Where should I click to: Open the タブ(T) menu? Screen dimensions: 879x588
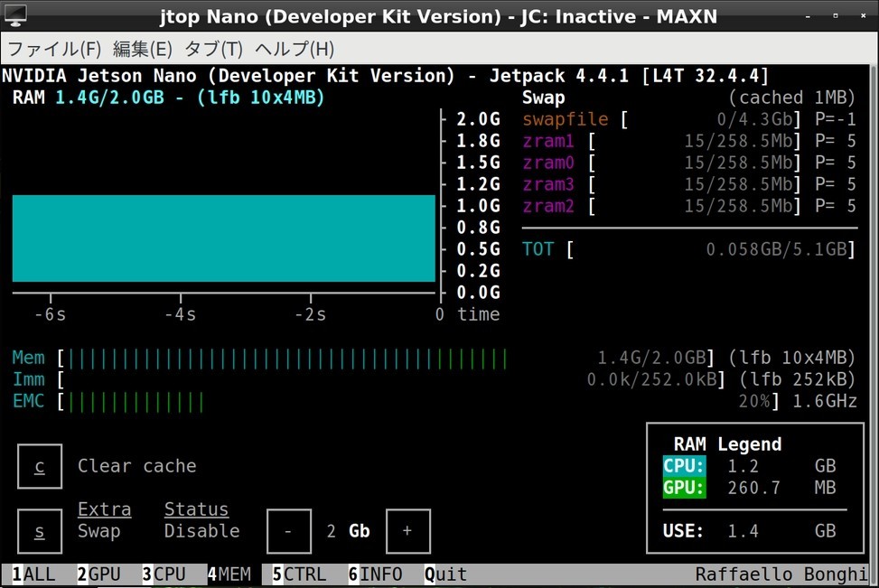[x=213, y=50]
